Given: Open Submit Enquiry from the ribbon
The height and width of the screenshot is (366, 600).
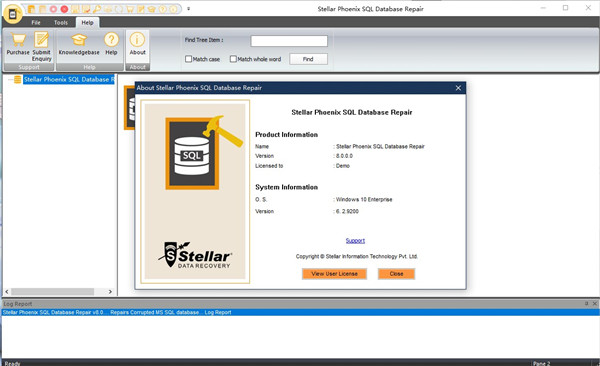Looking at the screenshot, I should (x=41, y=46).
